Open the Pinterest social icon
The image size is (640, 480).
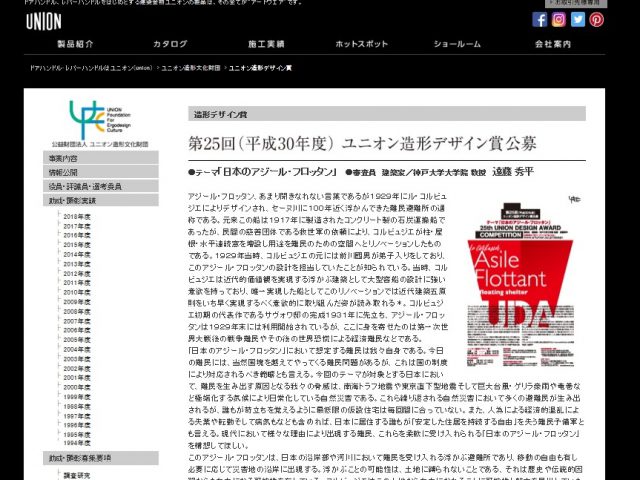point(596,20)
